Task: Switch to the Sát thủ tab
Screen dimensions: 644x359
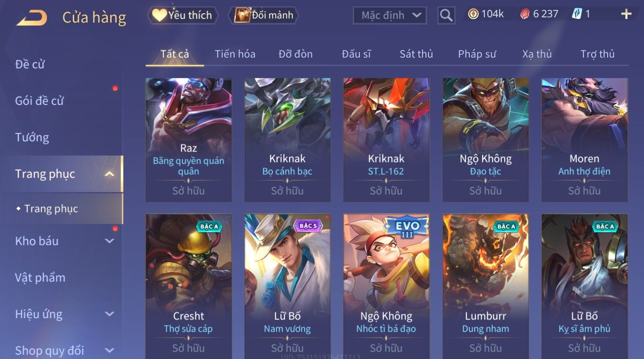Action: [416, 54]
